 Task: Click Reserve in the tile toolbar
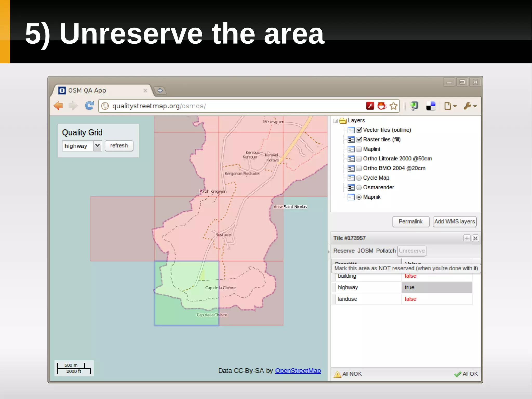tap(344, 251)
